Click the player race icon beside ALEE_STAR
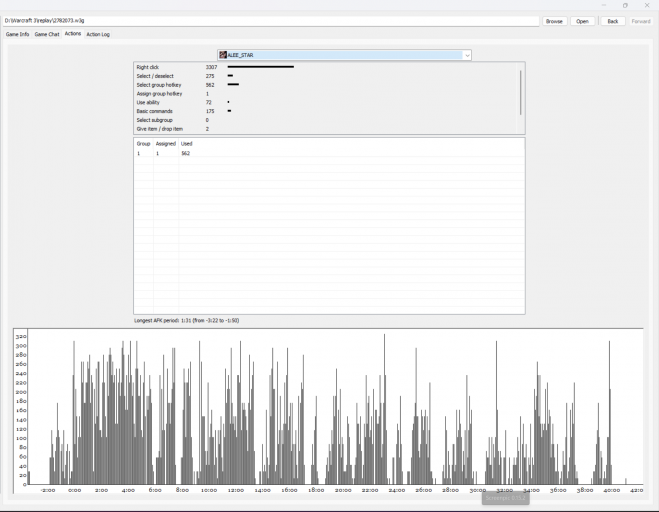Screen dimensions: 659x512 click(223, 55)
